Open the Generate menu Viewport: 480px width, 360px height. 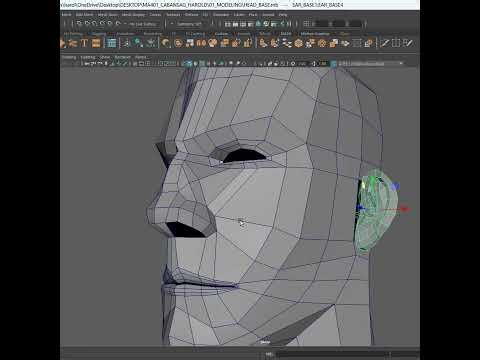click(221, 15)
